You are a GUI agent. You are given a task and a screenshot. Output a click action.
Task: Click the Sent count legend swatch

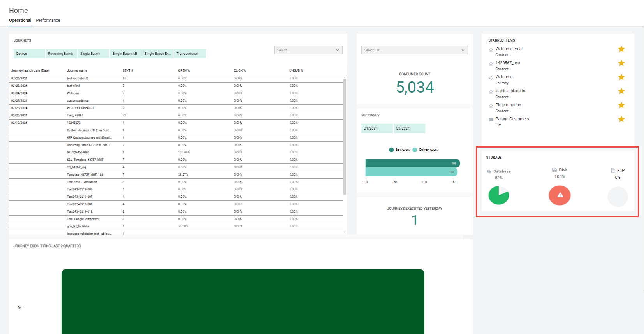click(391, 150)
